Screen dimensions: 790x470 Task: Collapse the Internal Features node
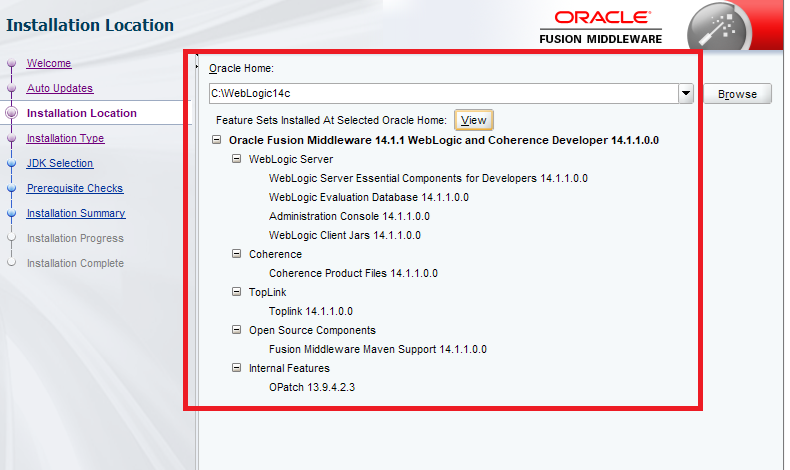236,368
